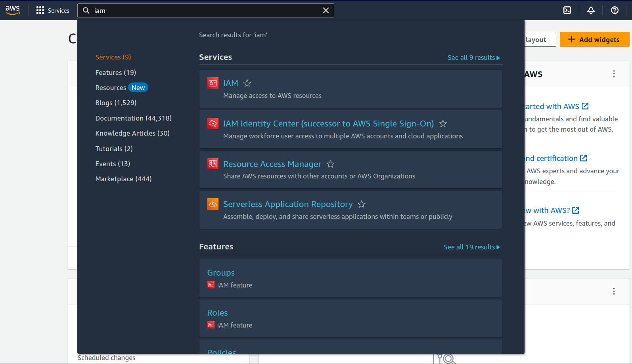Open the CloudShell icon in the top bar
The height and width of the screenshot is (364, 632).
(x=567, y=10)
